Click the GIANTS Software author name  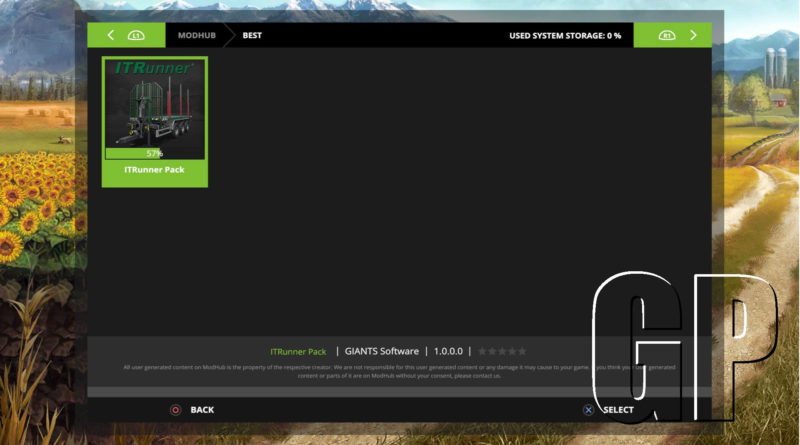[x=384, y=352]
